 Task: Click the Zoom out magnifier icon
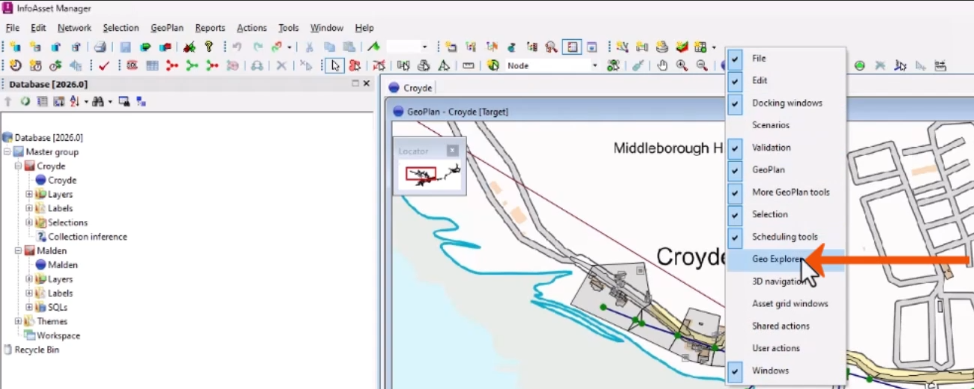(x=702, y=65)
